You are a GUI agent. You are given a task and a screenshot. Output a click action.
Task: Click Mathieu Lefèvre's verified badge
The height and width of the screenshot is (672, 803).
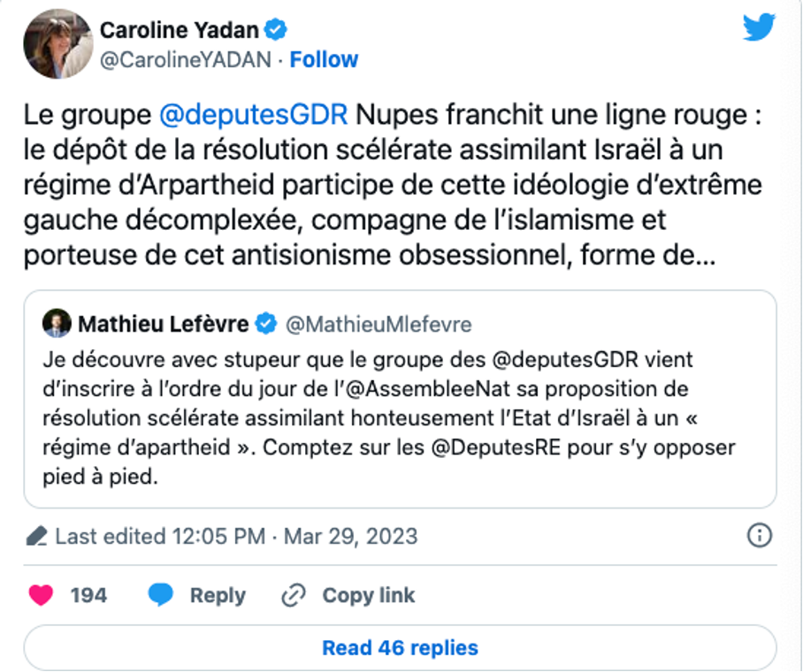[x=265, y=325]
